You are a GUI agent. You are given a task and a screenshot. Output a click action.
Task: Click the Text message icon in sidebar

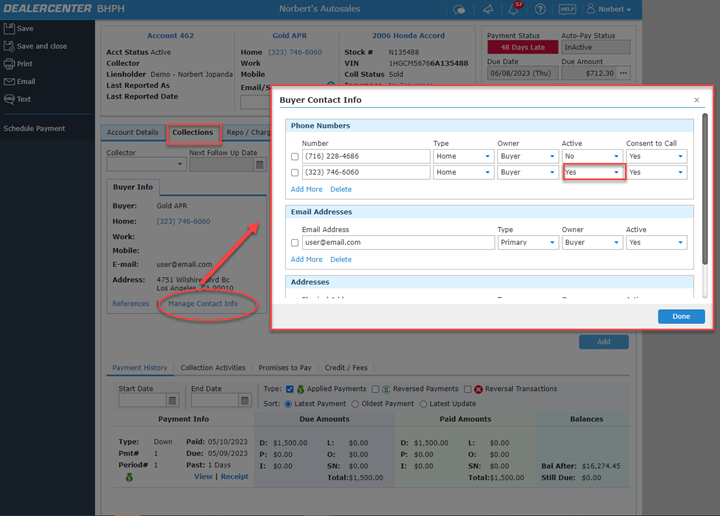[9, 99]
